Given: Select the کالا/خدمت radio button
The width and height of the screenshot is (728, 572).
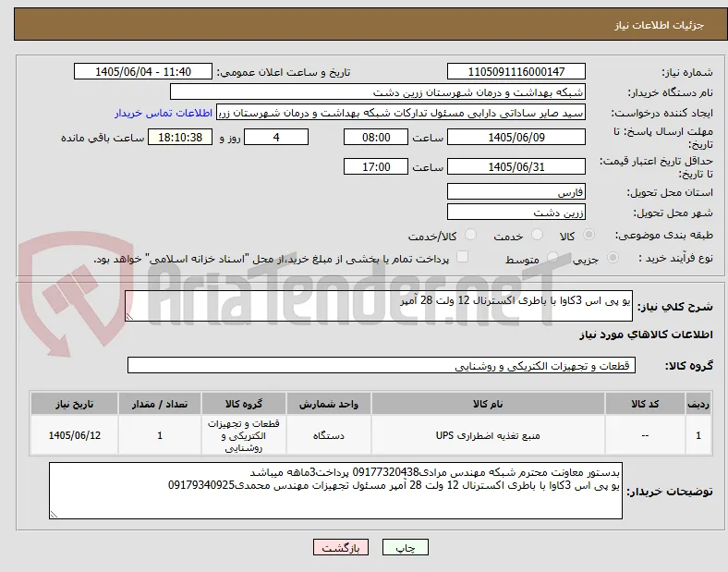Looking at the screenshot, I should 471,235.
